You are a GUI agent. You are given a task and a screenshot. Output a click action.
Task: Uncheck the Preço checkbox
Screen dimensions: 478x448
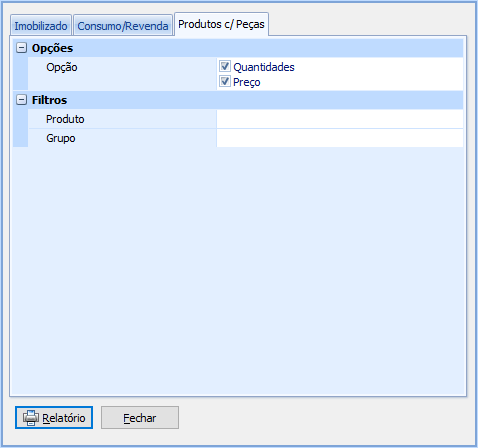225,81
